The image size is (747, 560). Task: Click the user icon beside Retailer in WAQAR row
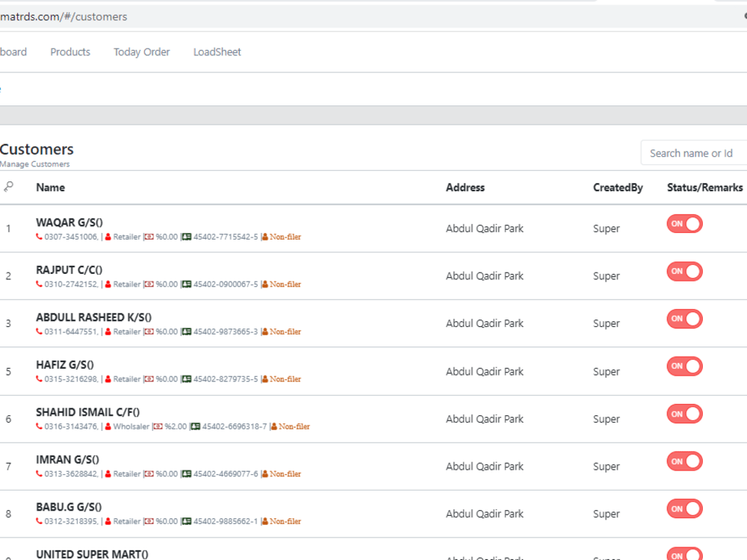(108, 237)
